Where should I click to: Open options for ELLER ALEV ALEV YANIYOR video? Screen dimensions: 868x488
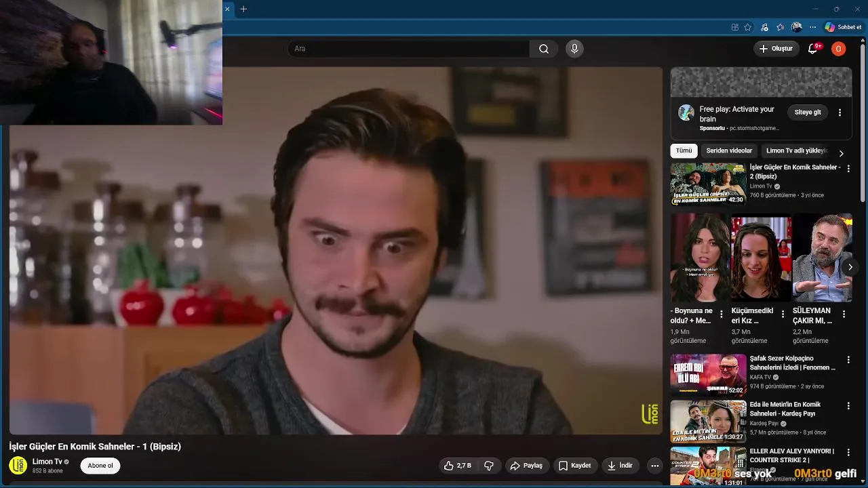848,452
